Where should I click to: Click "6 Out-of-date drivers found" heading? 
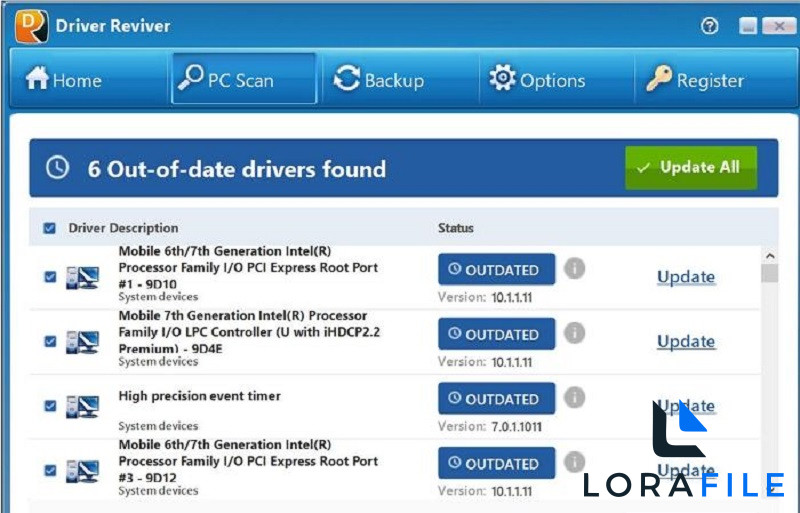(237, 169)
